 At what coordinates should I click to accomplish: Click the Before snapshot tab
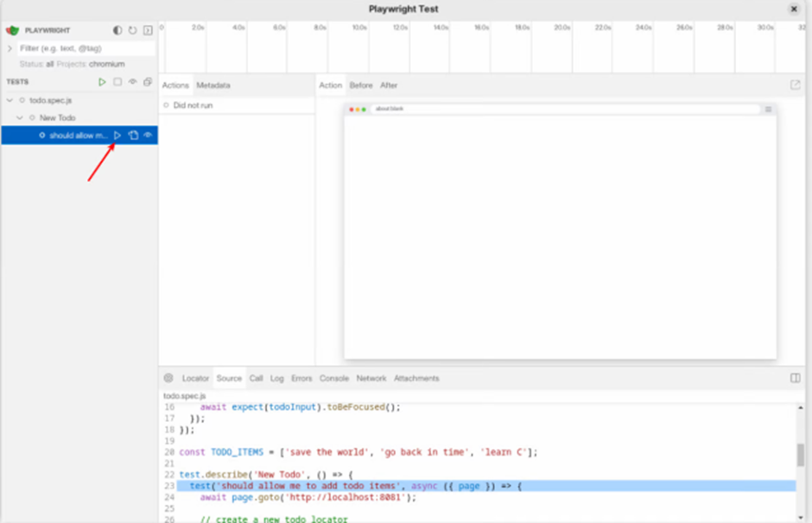pyautogui.click(x=361, y=85)
